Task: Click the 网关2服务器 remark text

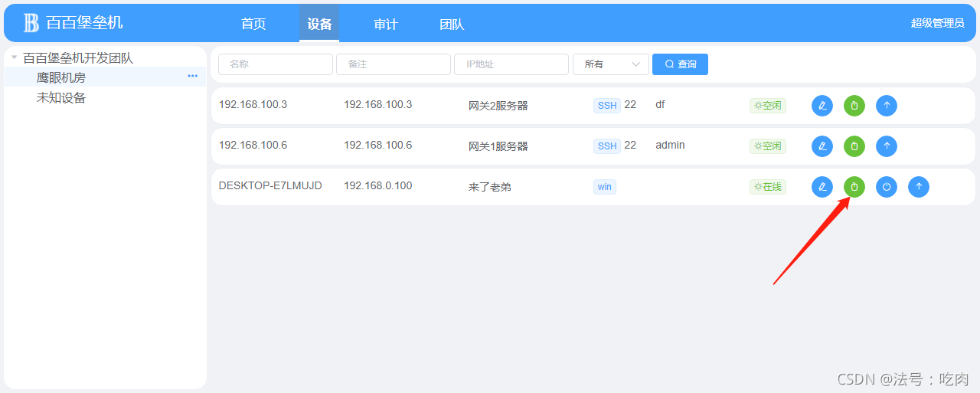Action: tap(498, 106)
